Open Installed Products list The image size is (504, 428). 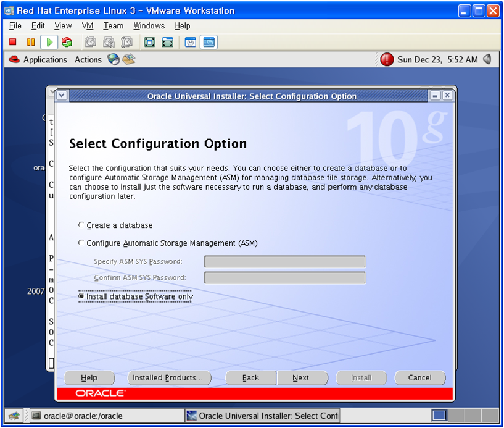(x=170, y=378)
